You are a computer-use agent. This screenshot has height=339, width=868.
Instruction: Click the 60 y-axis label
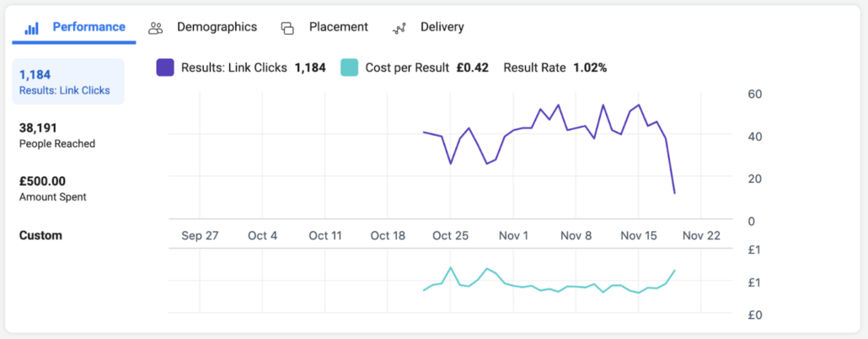755,94
